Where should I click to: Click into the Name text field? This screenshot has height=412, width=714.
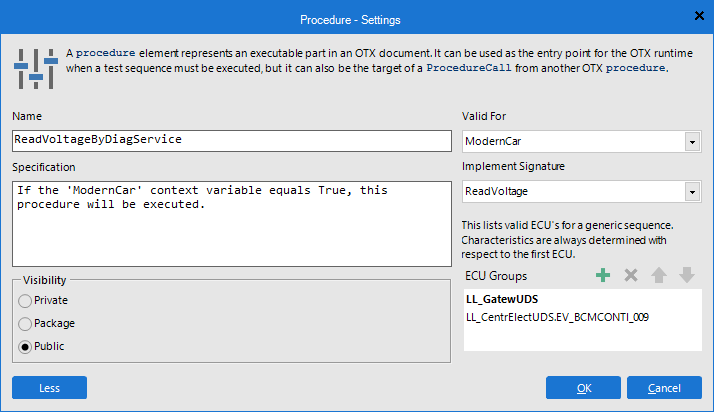232,141
